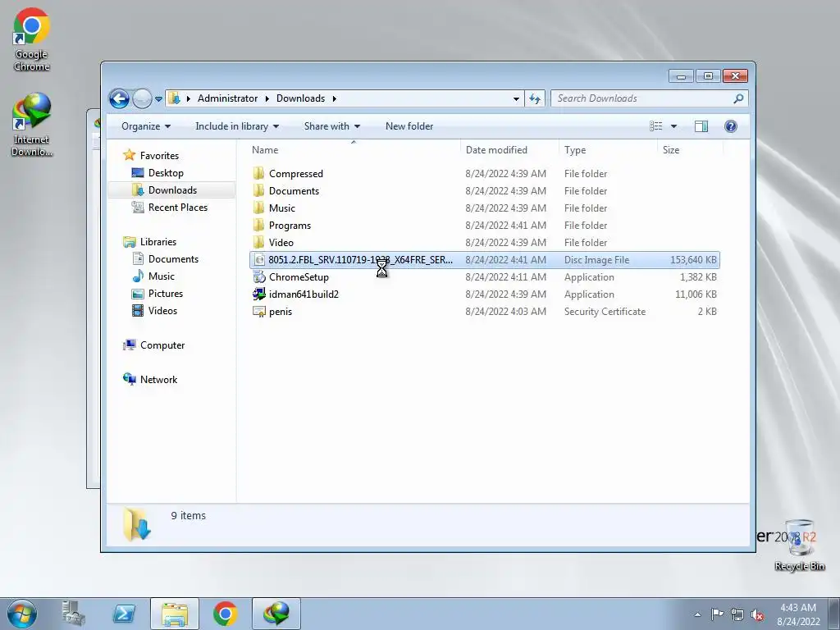
Task: Open the recent pages dropdown arrow
Action: click(x=158, y=99)
